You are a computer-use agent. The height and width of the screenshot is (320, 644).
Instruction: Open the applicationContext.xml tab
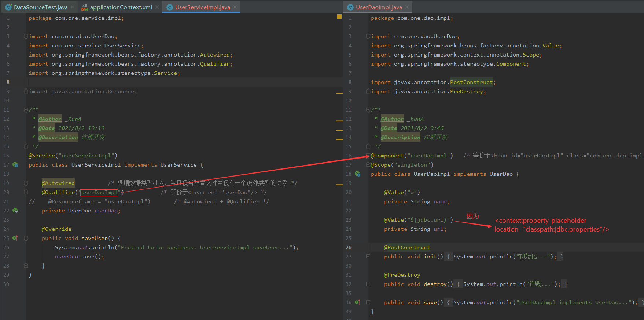[x=121, y=7]
